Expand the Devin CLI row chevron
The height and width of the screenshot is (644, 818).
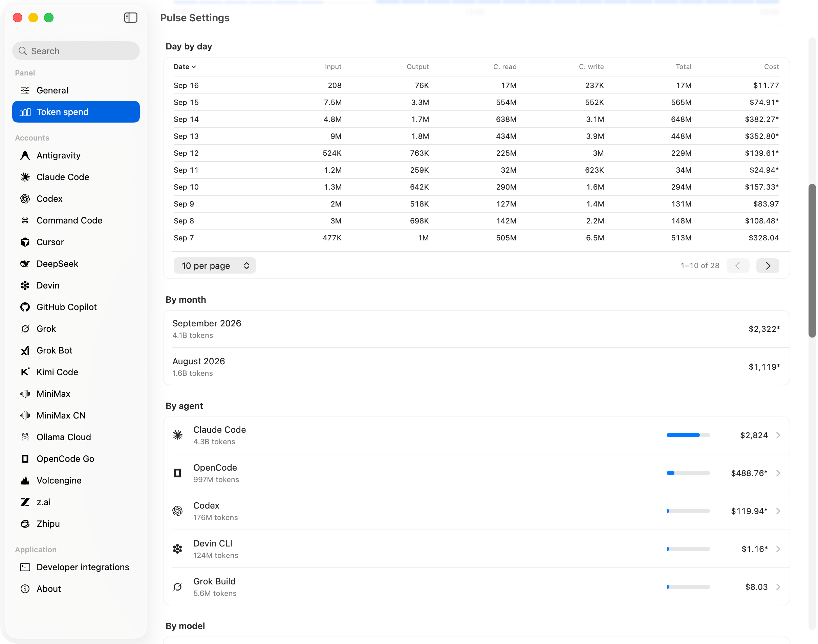pos(778,549)
